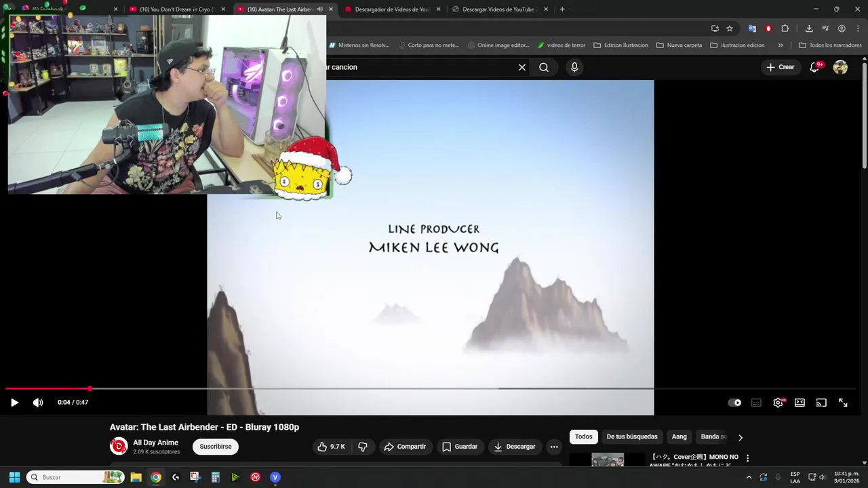This screenshot has height=488, width=868.
Task: Open the red hand ad blocker extension
Action: 768,28
